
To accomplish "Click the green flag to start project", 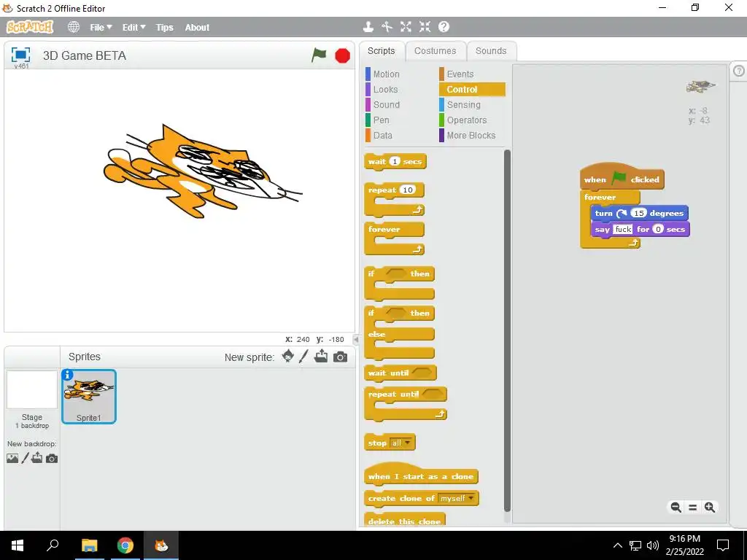I will click(x=319, y=55).
